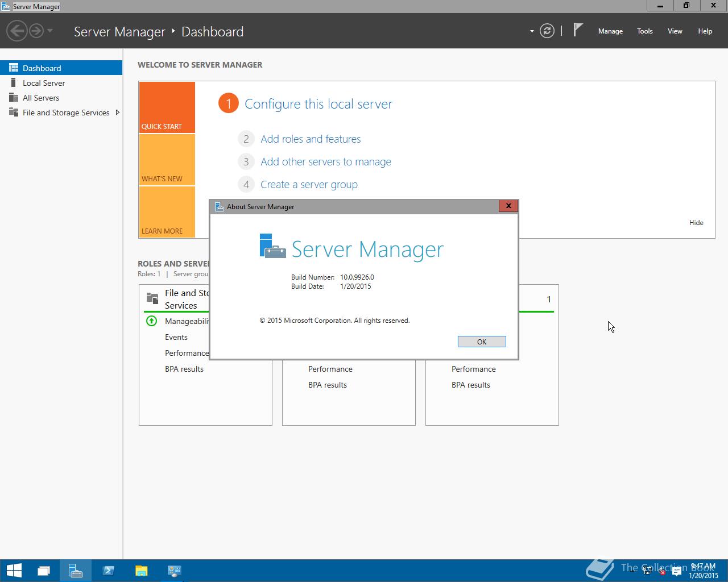Open BPA results in the right tile
This screenshot has width=728, height=582.
471,385
